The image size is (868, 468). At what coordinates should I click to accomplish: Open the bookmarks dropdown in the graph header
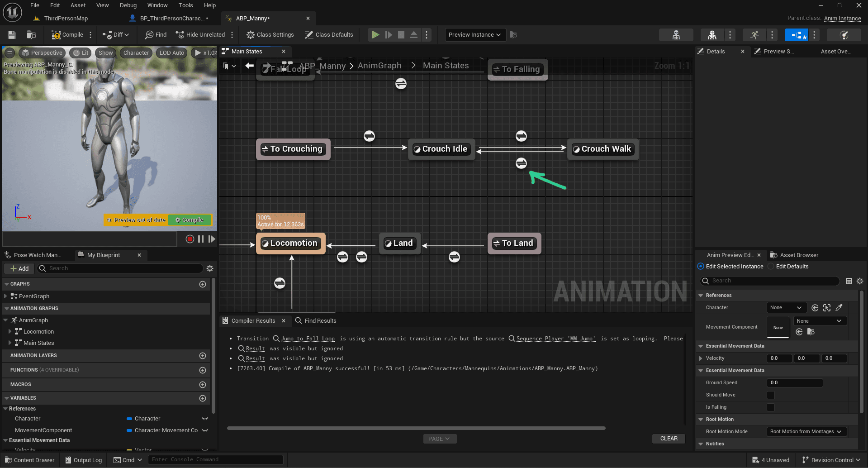point(230,66)
